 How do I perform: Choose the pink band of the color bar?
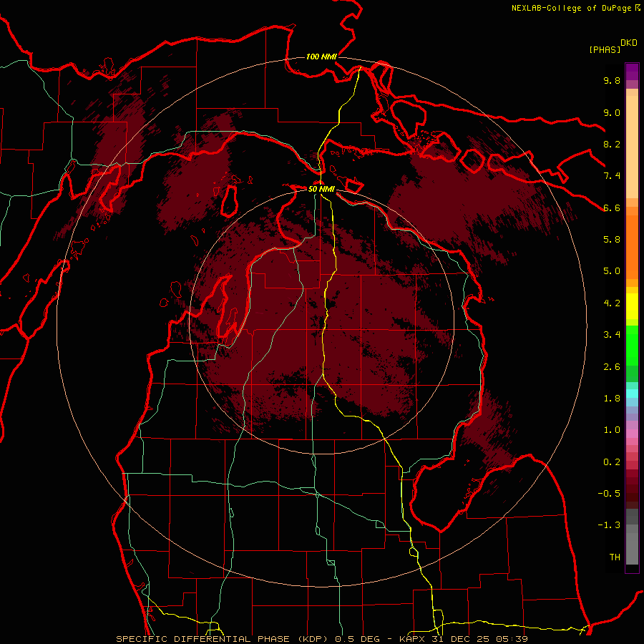coord(632,434)
